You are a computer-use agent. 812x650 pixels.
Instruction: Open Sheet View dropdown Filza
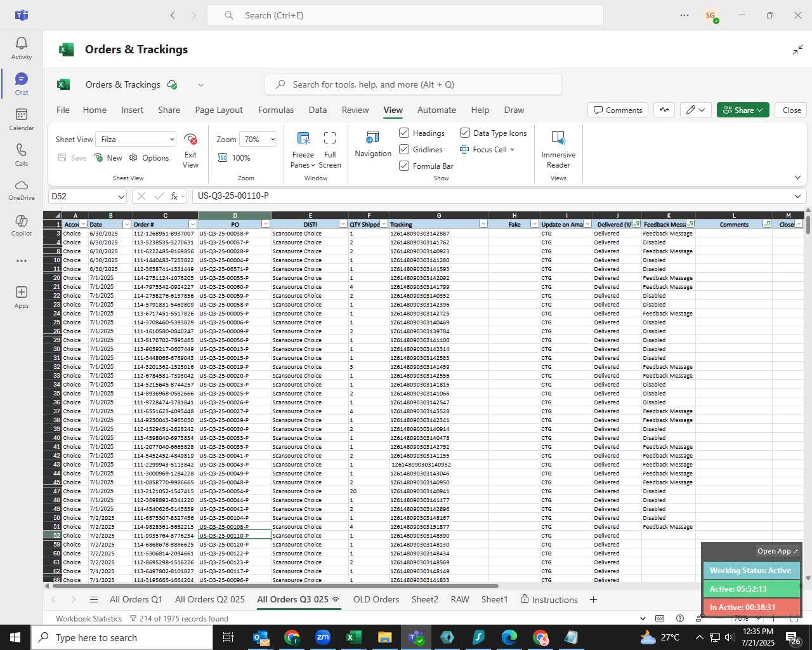(x=136, y=139)
